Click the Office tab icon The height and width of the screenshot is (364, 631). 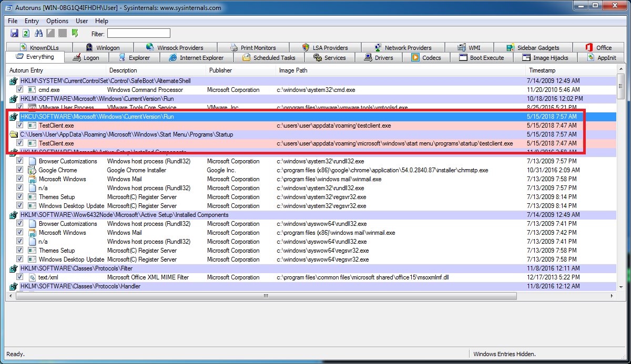click(x=589, y=48)
